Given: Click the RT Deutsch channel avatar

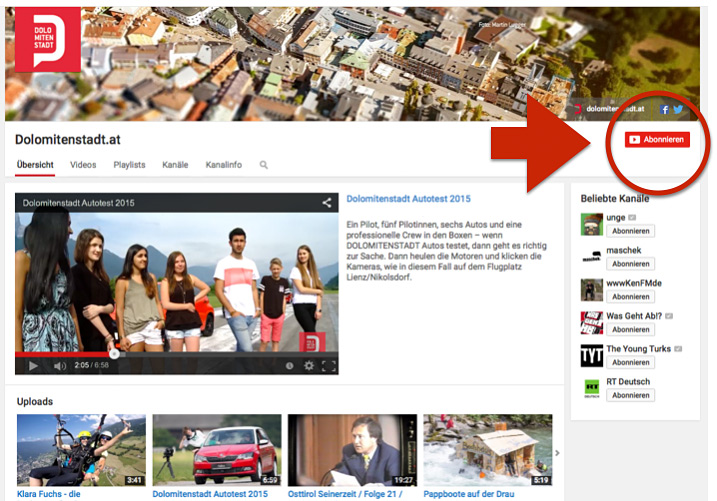Looking at the screenshot, I should [592, 389].
